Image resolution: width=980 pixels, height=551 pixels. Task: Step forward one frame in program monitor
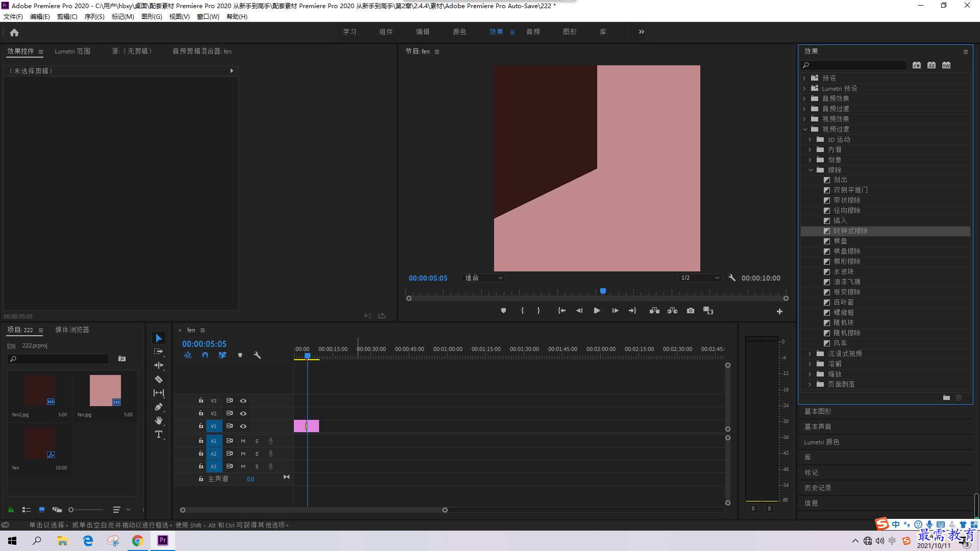[x=615, y=311]
